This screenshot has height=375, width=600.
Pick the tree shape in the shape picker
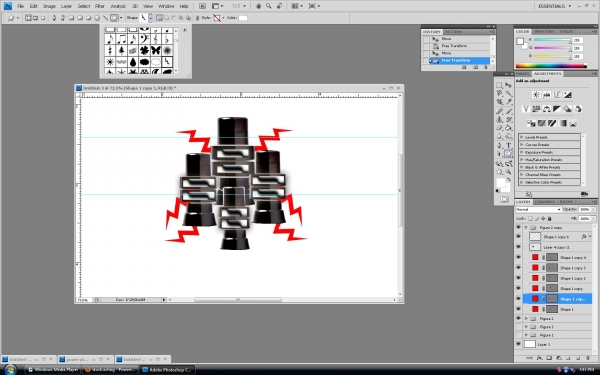coord(122,50)
